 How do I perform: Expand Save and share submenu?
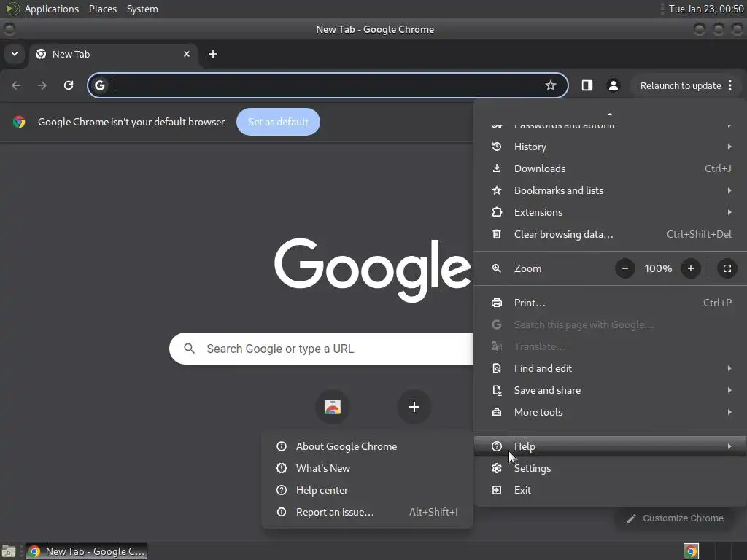click(x=610, y=391)
